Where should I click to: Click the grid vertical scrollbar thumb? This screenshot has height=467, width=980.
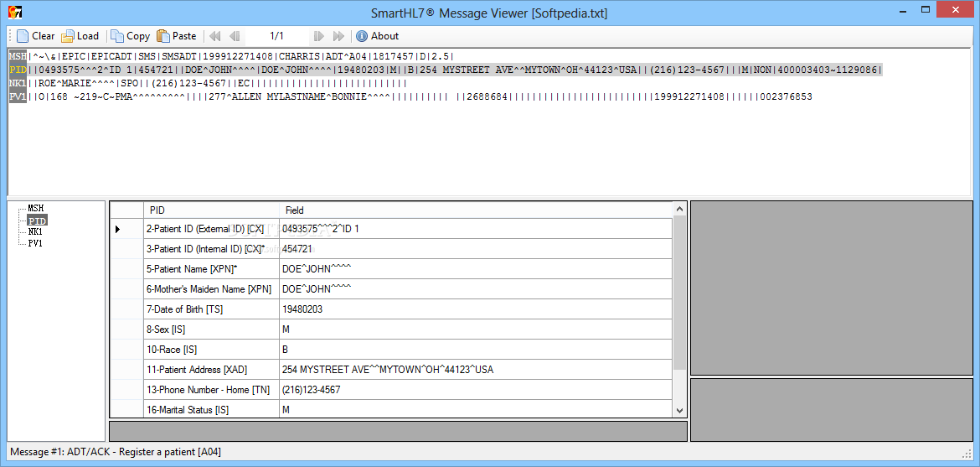tap(679, 293)
